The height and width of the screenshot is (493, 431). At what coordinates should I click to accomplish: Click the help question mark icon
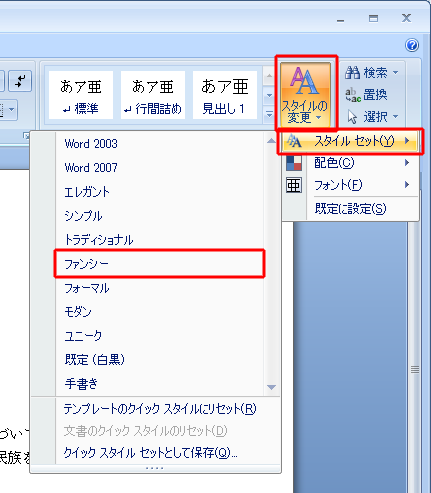[x=412, y=45]
